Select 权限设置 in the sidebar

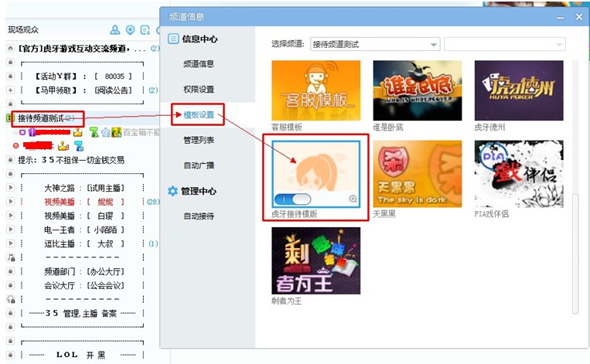(199, 90)
